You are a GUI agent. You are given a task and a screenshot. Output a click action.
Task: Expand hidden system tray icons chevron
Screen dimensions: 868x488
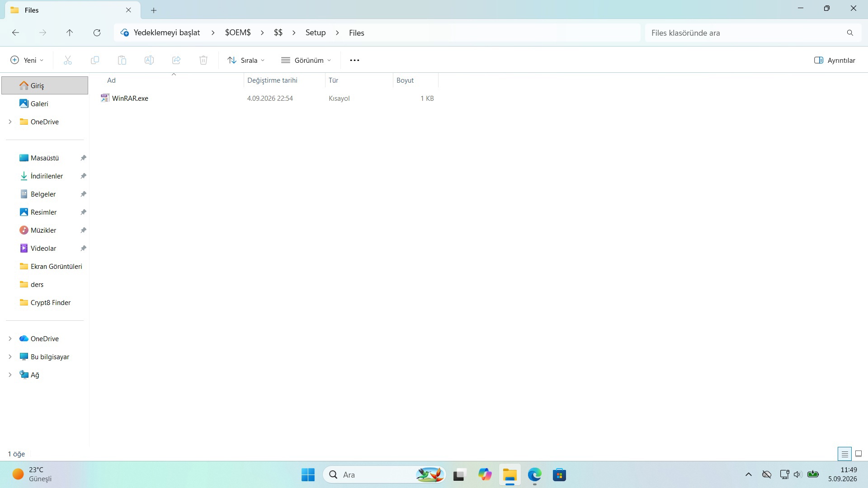pos(749,474)
